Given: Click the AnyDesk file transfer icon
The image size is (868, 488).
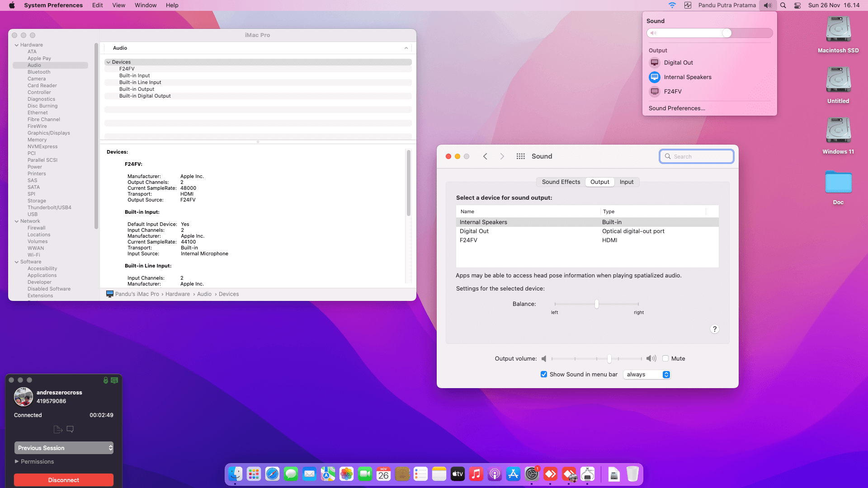Looking at the screenshot, I should coord(58,429).
